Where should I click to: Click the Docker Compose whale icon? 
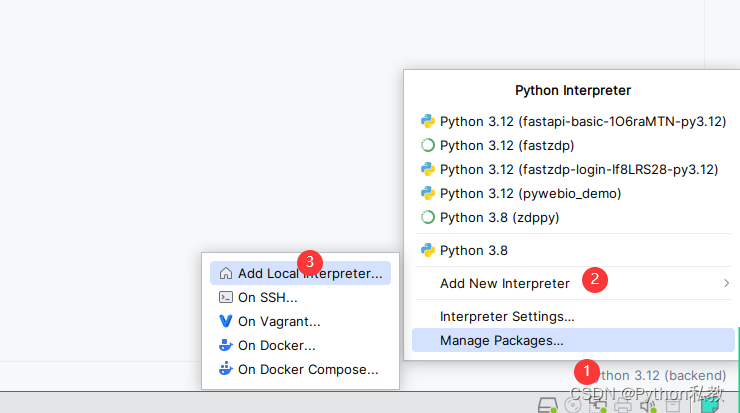226,369
